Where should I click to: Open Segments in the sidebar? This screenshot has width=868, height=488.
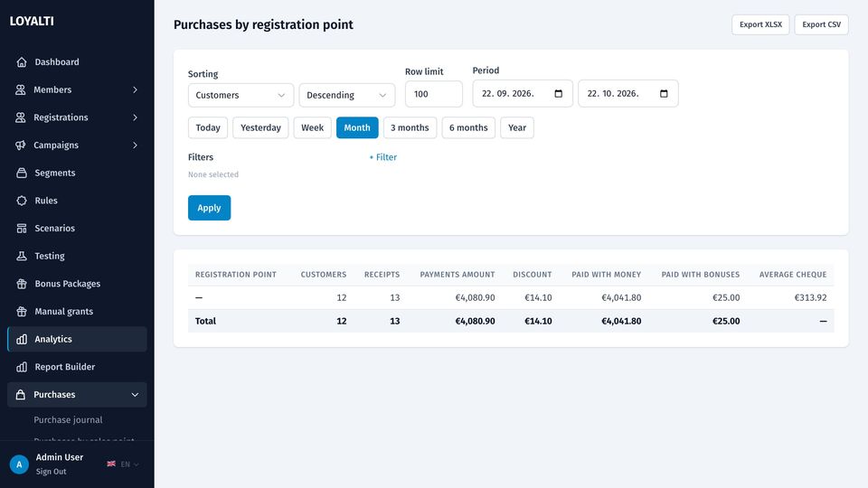click(x=77, y=173)
